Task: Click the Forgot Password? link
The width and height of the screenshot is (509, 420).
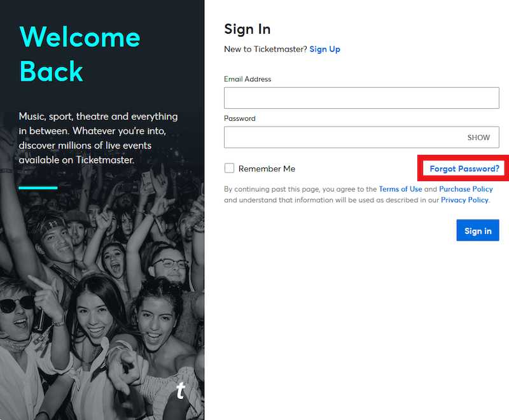Action: click(x=464, y=169)
